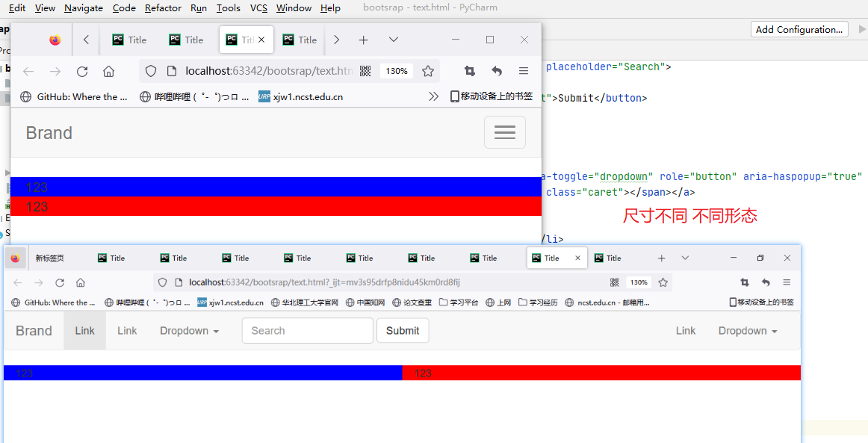Open the 论文查重 bookmark in lower browser

[x=412, y=303]
